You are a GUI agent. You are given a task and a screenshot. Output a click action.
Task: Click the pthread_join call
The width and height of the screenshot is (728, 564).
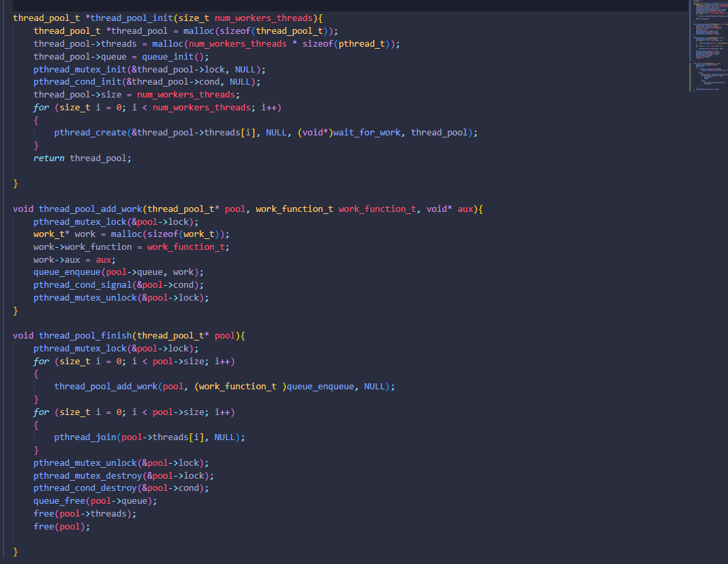85,437
